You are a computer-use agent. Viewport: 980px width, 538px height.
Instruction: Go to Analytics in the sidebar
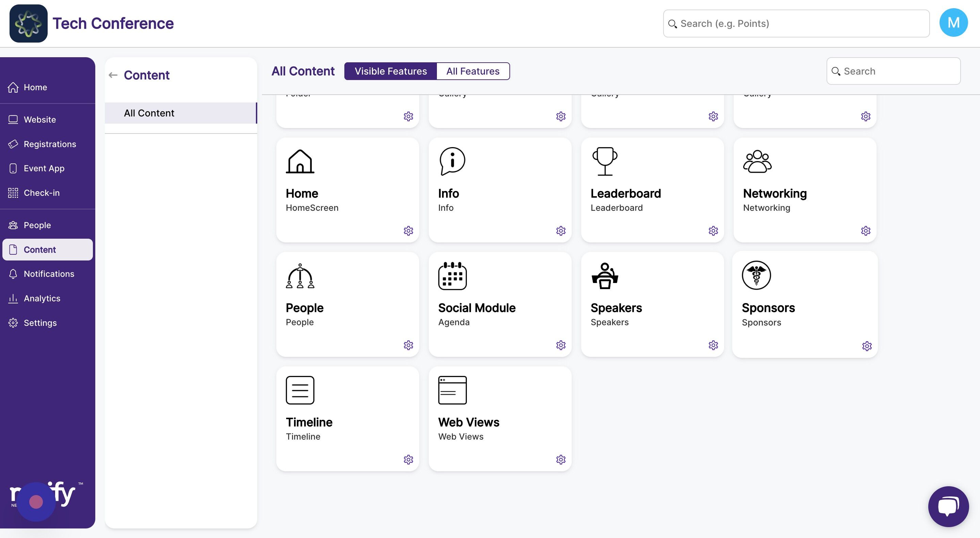pos(42,298)
